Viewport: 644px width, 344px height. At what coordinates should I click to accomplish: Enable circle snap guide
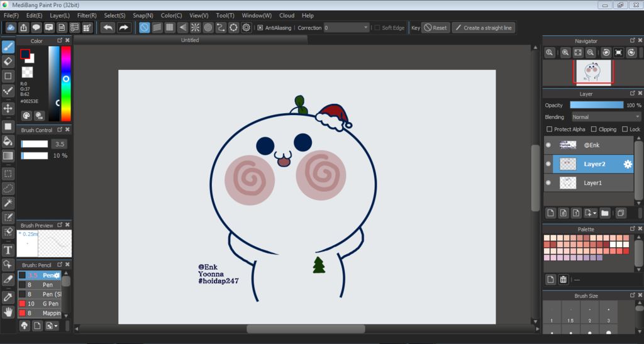[x=208, y=28]
